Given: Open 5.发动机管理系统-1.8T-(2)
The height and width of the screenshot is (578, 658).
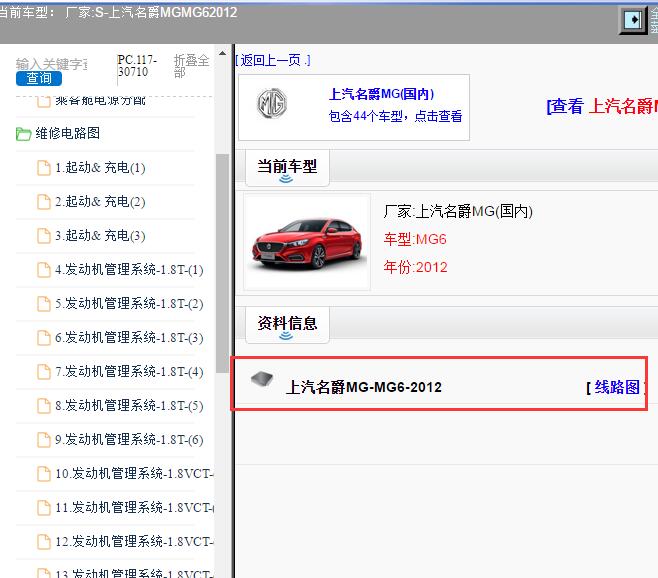Looking at the screenshot, I should coord(129,303).
